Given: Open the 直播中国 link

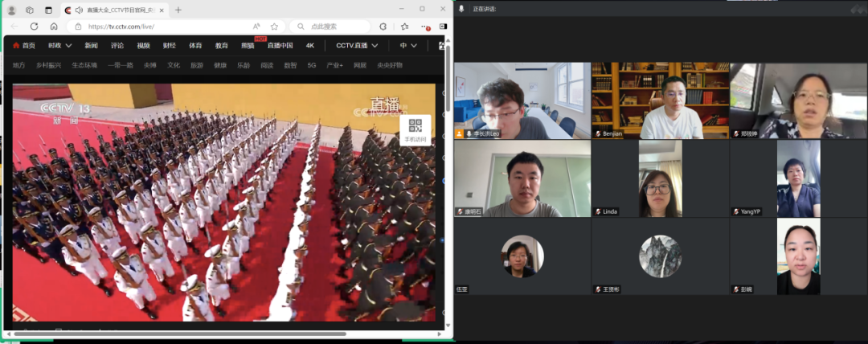Looking at the screenshot, I should tap(280, 46).
